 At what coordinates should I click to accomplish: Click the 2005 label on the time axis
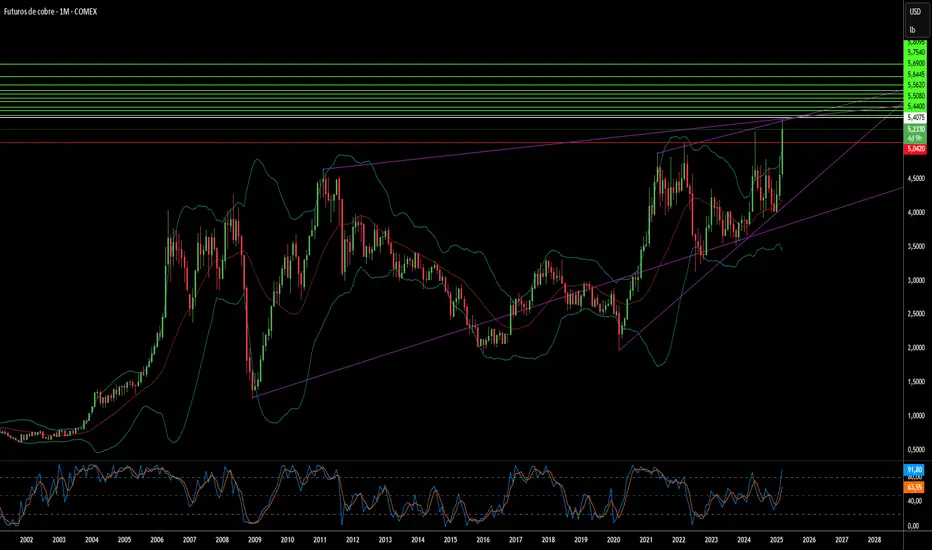124,540
